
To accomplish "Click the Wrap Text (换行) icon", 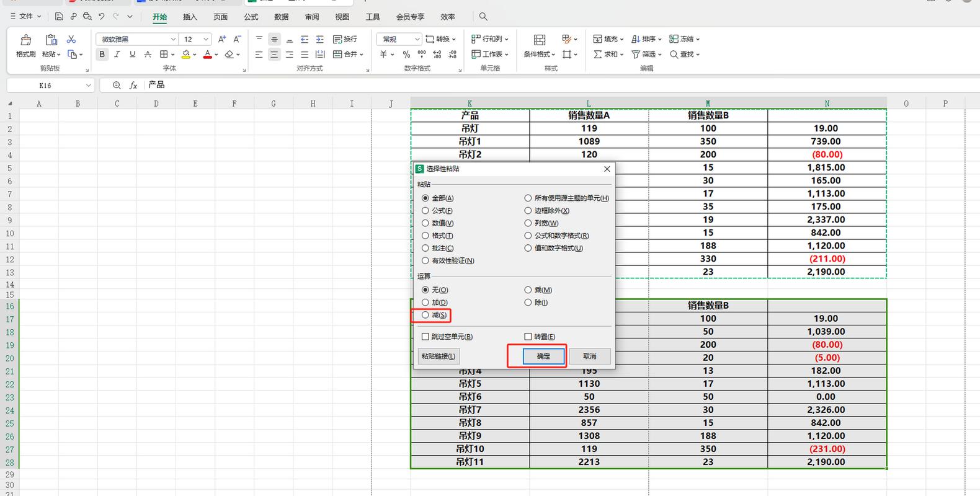I will [x=338, y=39].
